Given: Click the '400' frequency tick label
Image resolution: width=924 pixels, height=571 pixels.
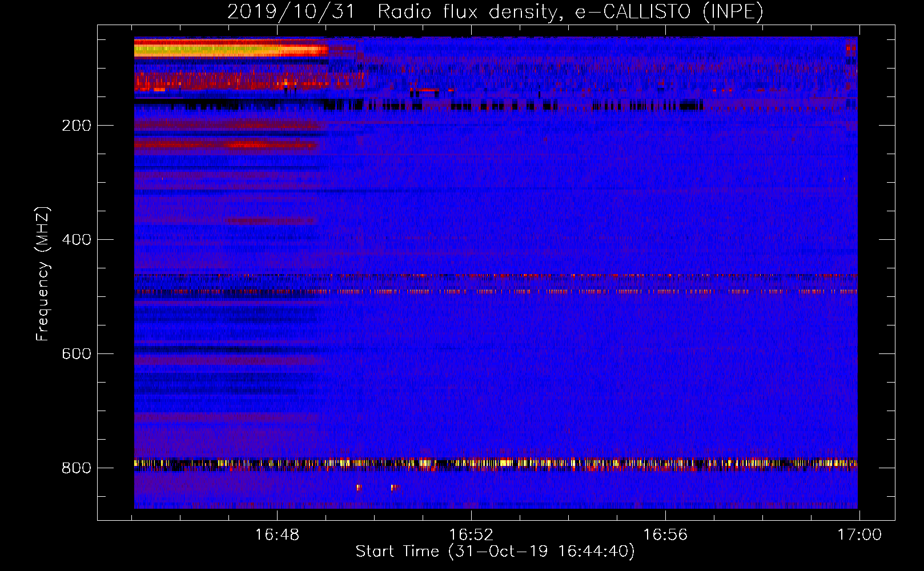Looking at the screenshot, I should (x=77, y=240).
